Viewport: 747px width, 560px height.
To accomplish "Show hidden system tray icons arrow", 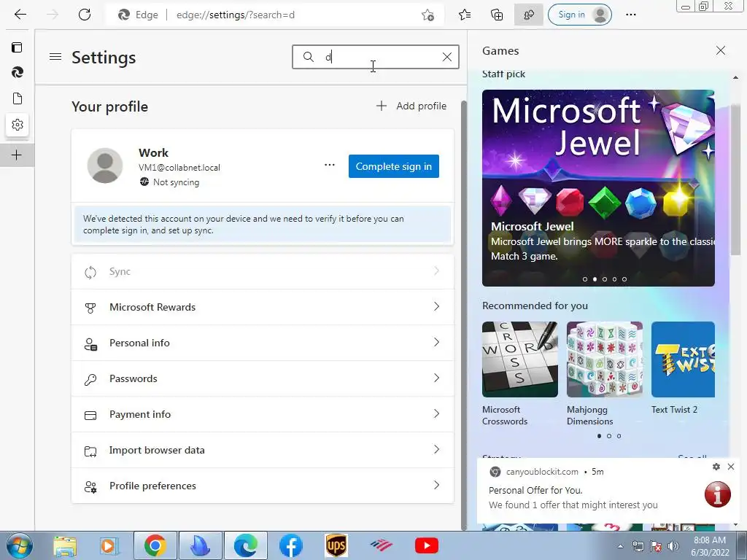I will (620, 546).
